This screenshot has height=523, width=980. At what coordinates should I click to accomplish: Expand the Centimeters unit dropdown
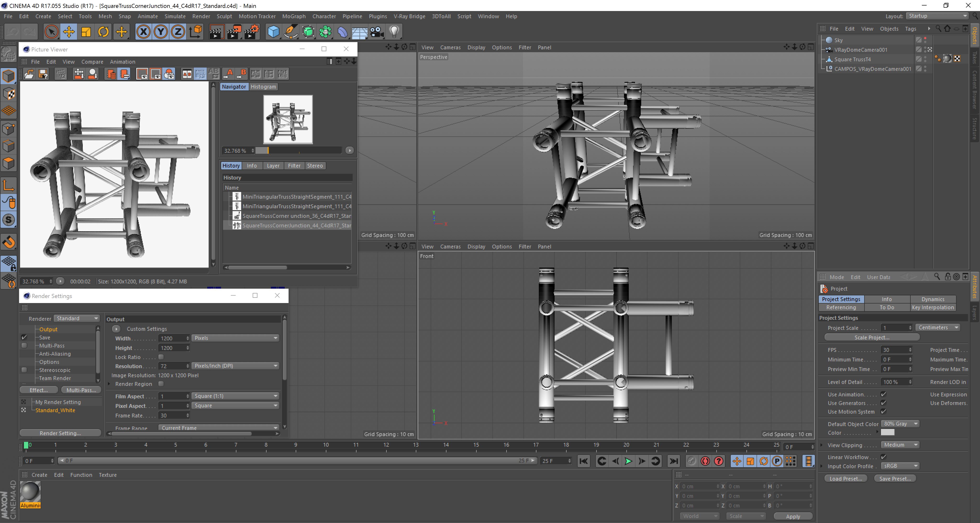(x=938, y=327)
